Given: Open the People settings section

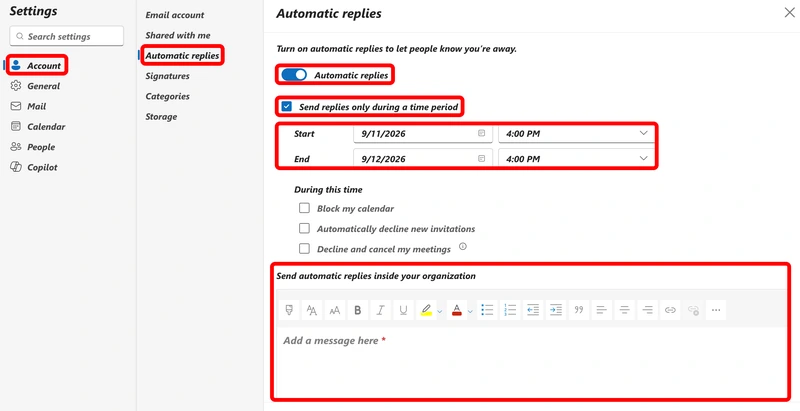Looking at the screenshot, I should click(33, 147).
